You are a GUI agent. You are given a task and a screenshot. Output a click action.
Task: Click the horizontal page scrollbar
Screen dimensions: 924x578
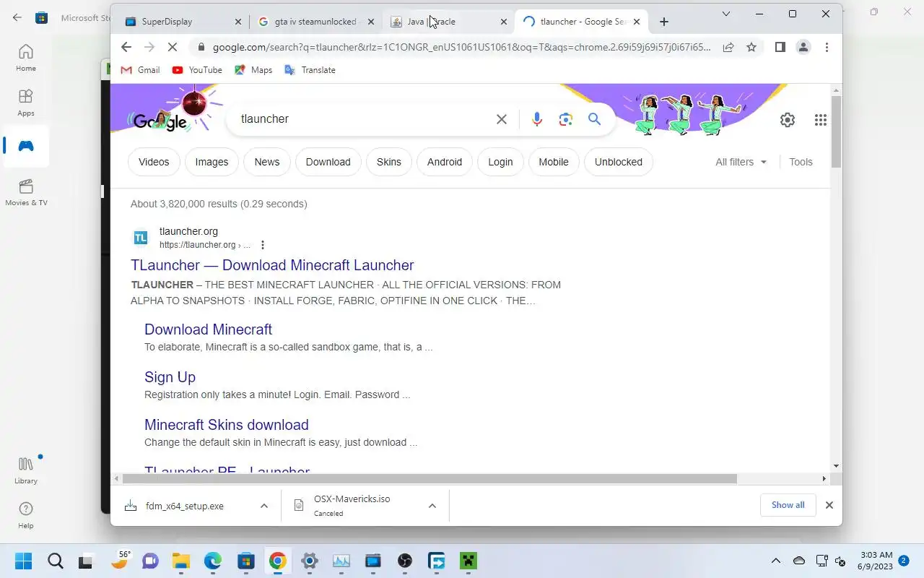point(430,478)
